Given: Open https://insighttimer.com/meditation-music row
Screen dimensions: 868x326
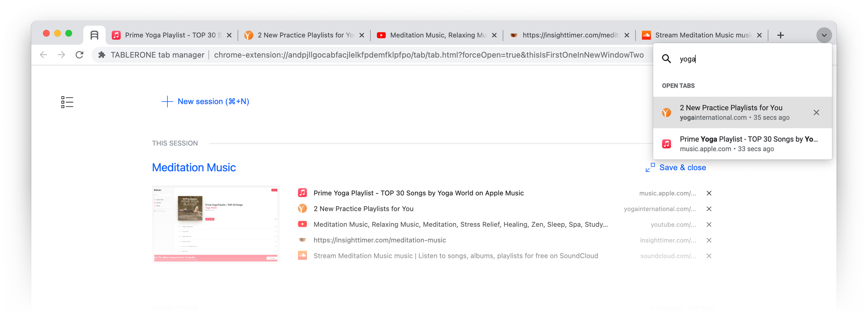Looking at the screenshot, I should pos(380,240).
